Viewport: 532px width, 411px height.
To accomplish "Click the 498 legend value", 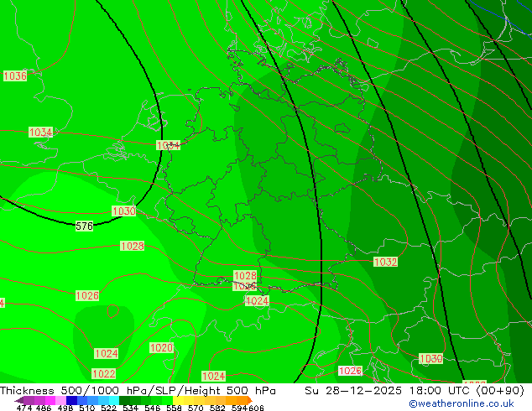I will coord(65,408).
